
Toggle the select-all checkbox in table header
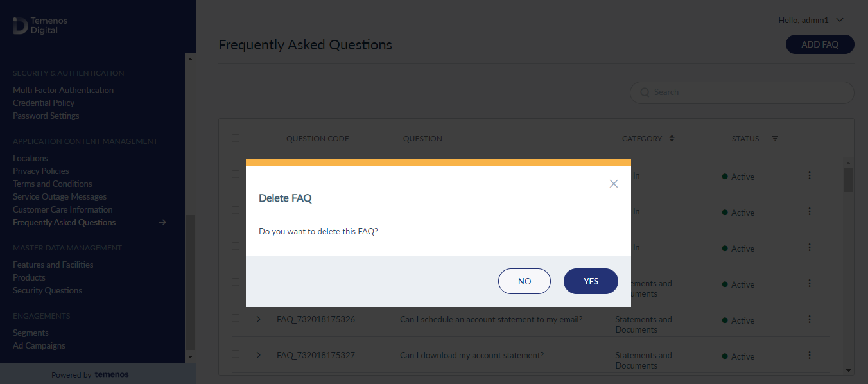tap(236, 138)
